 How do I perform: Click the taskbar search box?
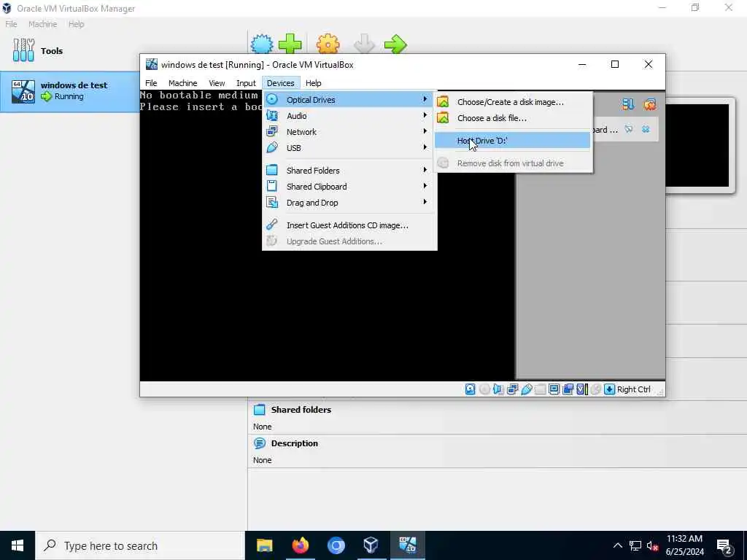pos(140,545)
